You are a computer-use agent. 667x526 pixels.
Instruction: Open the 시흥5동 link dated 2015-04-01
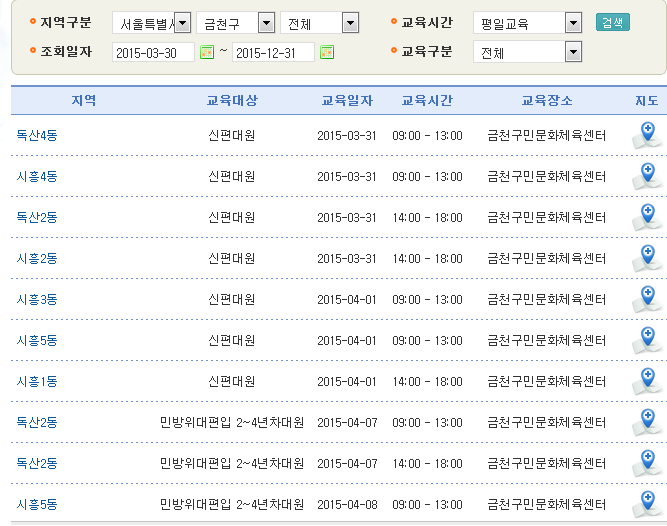[37, 341]
